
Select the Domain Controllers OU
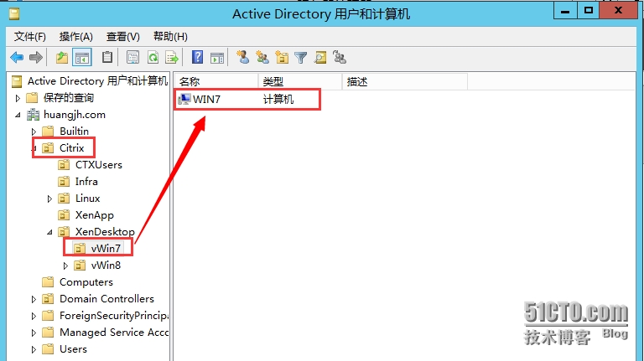106,299
